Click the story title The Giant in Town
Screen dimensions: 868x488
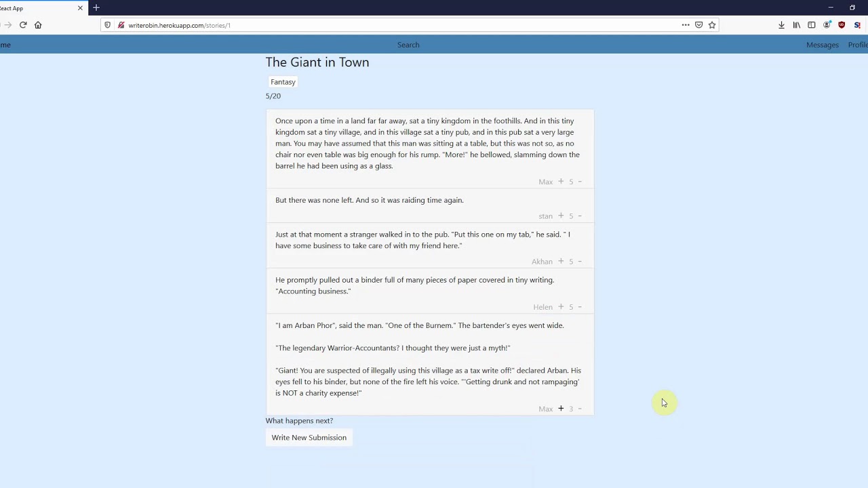317,62
